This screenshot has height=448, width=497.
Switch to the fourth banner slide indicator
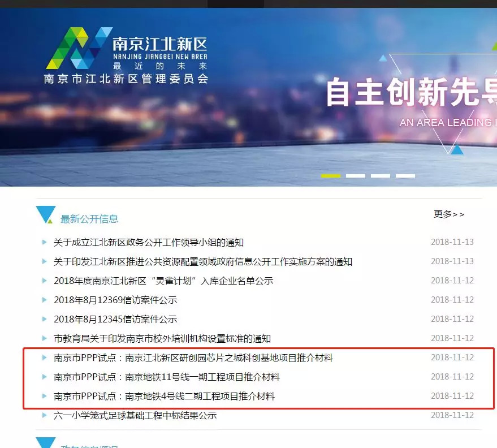pos(405,176)
